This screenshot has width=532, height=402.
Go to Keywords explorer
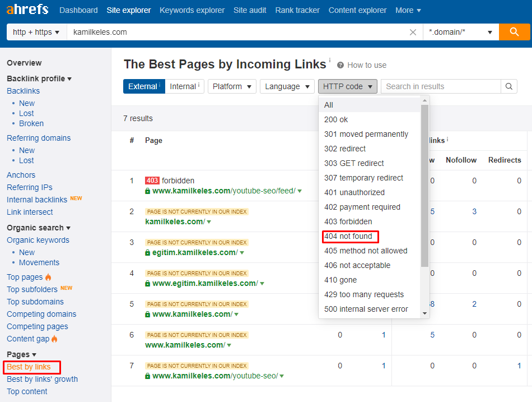pos(192,10)
